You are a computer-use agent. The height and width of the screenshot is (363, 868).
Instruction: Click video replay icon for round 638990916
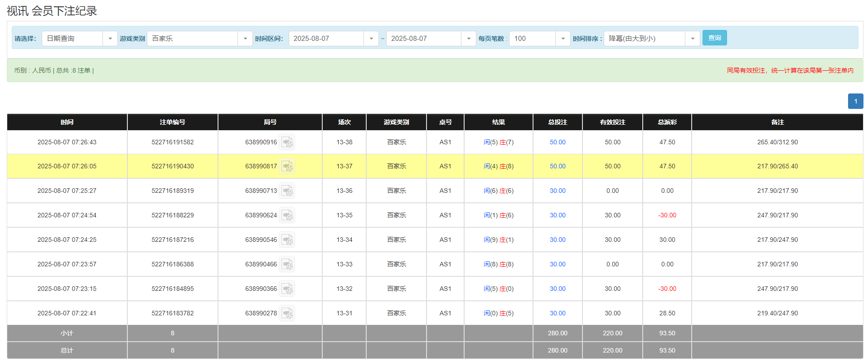[x=287, y=142]
